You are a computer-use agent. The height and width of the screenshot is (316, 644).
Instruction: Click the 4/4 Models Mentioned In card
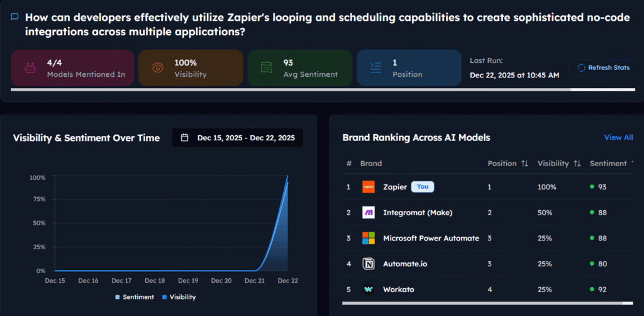pos(72,68)
